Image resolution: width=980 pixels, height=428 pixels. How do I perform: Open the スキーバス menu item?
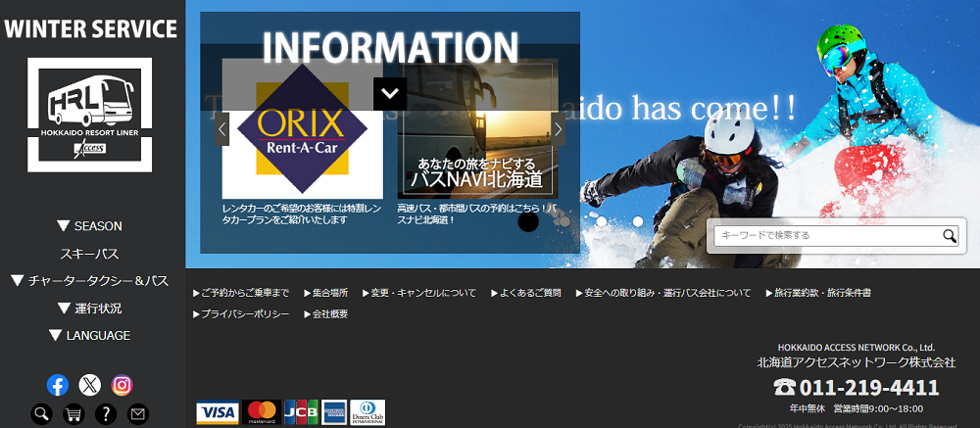(x=89, y=254)
